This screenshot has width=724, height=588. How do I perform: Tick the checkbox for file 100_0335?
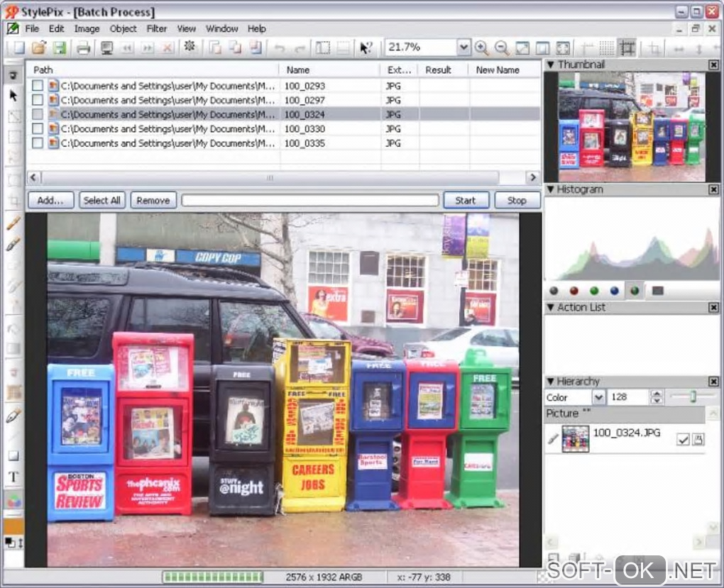point(38,143)
